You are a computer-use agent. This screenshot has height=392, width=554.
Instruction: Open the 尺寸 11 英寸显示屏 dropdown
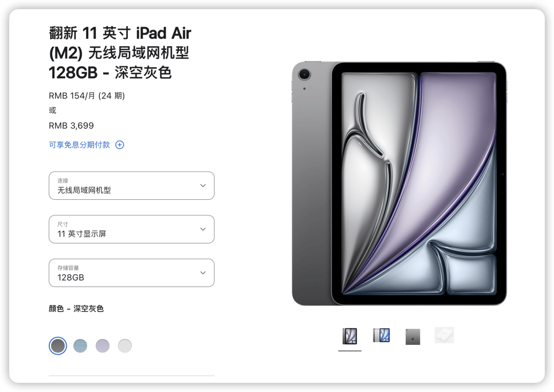coord(131,230)
